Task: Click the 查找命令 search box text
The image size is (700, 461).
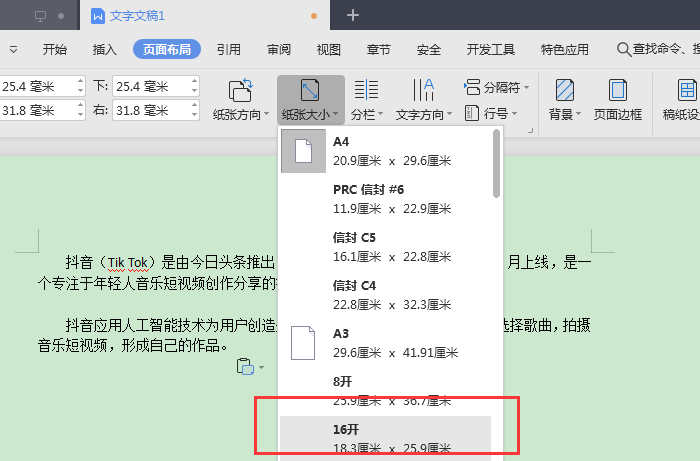Action: (x=666, y=49)
